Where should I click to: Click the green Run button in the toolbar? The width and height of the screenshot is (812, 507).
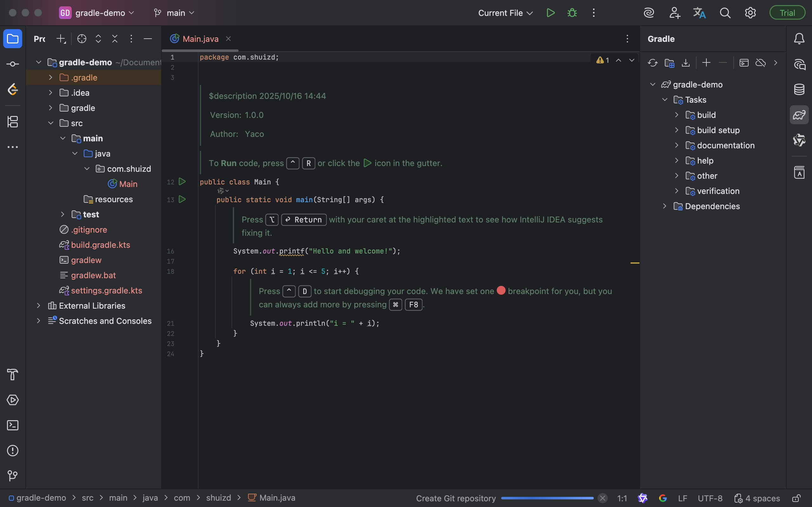[550, 13]
